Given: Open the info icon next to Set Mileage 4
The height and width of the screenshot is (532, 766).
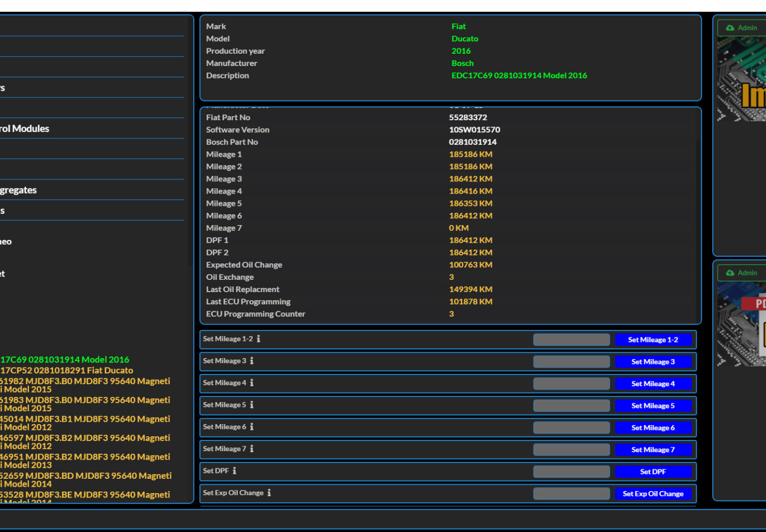Looking at the screenshot, I should pos(252,383).
